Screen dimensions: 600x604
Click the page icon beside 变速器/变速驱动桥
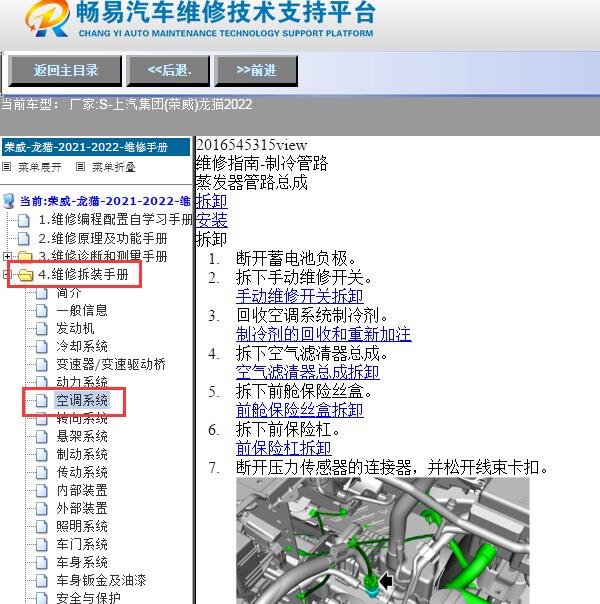[x=42, y=364]
